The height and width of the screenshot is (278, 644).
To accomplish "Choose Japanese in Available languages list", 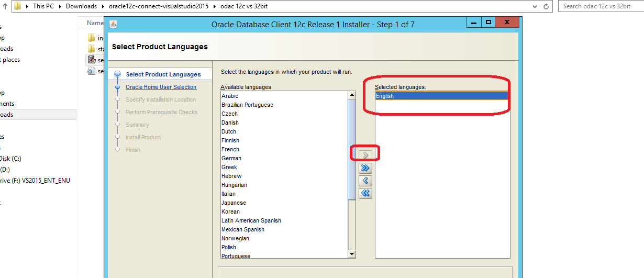I will point(234,203).
